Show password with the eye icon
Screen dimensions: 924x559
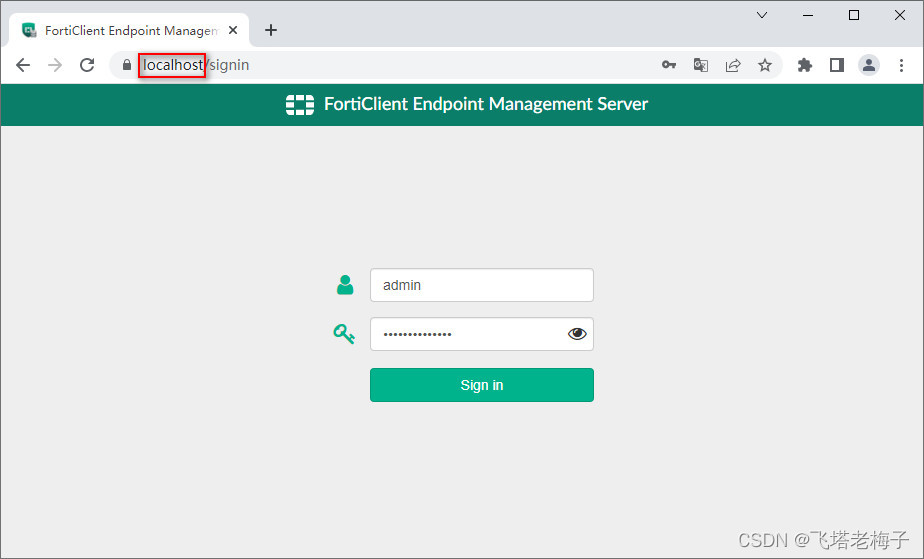point(577,334)
